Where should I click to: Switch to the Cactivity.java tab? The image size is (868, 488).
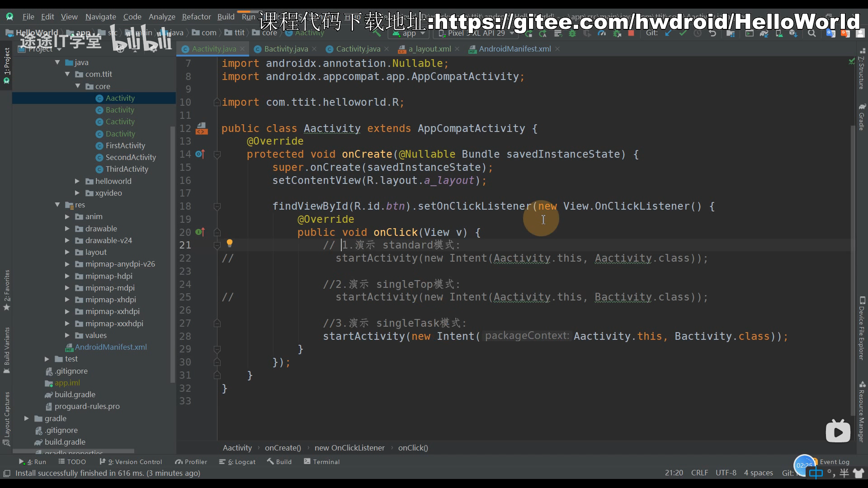[358, 49]
